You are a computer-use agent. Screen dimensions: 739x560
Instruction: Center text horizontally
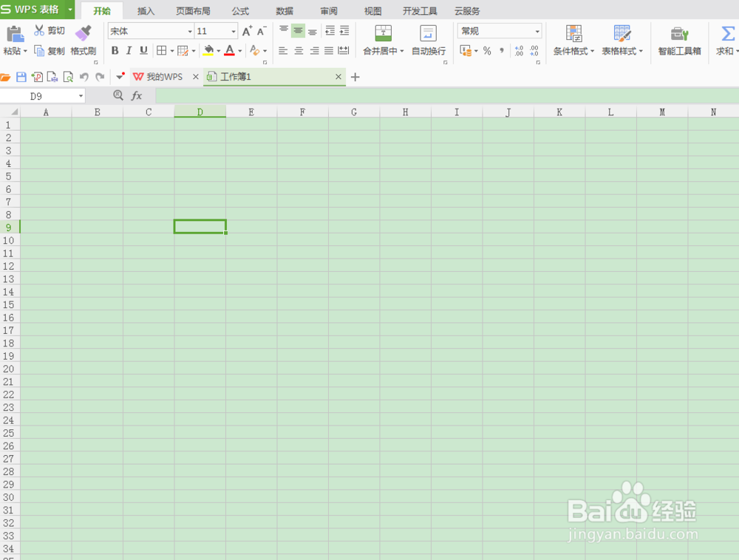299,50
